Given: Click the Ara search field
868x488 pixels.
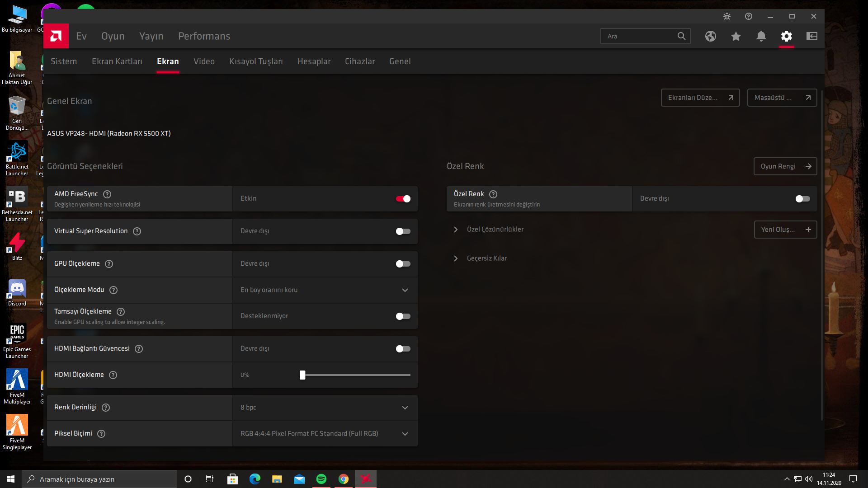Looking at the screenshot, I should tap(640, 36).
